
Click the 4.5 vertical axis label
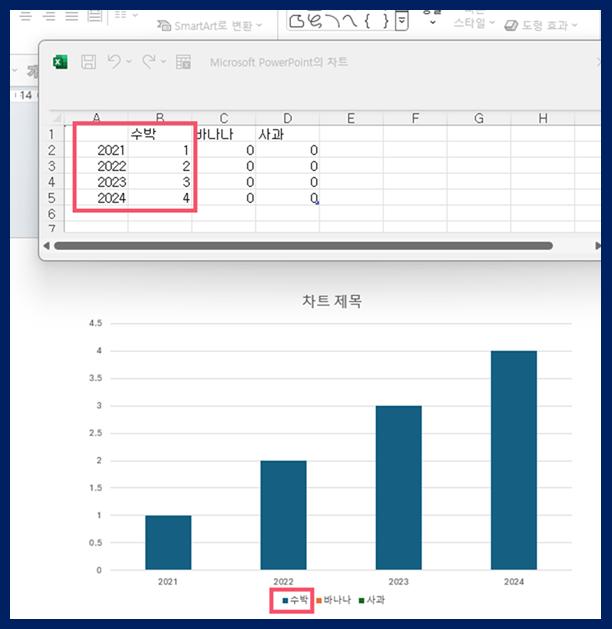[x=95, y=323]
